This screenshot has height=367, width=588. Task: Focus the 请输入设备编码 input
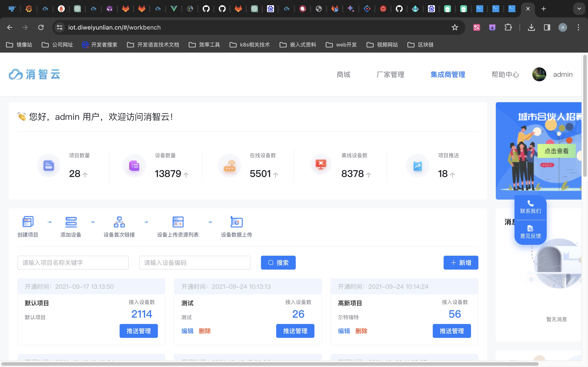[195, 263]
